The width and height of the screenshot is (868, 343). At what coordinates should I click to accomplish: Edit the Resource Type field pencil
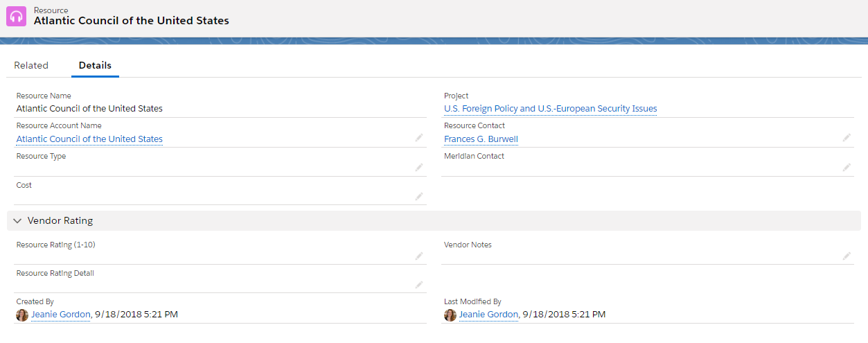pos(419,168)
